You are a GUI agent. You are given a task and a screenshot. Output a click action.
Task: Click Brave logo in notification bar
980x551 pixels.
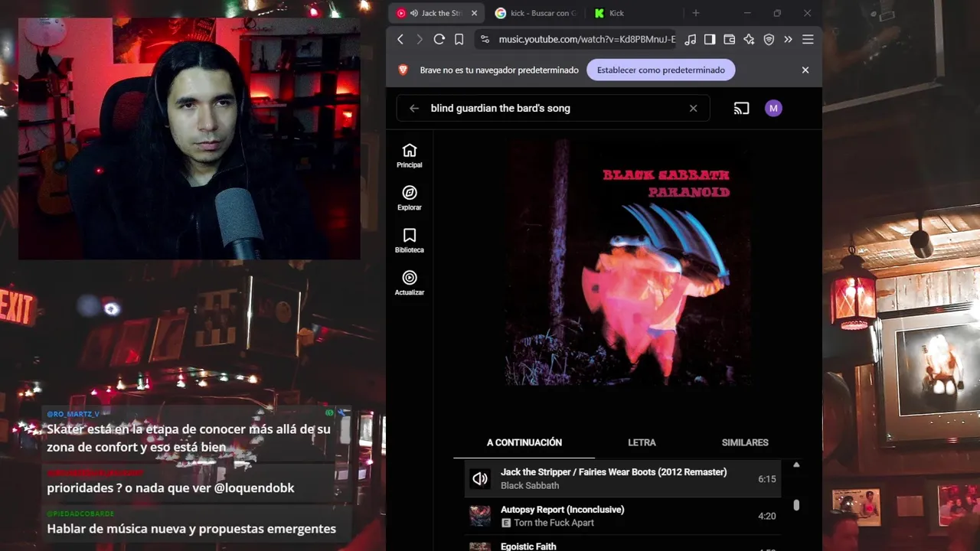[x=403, y=70]
